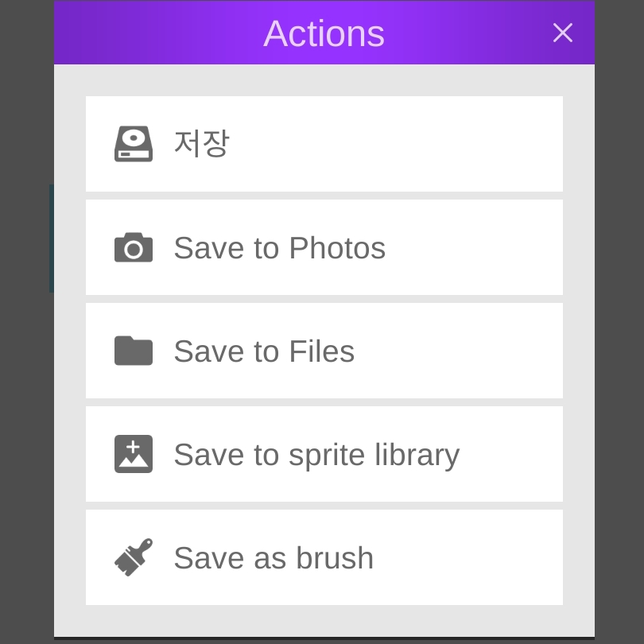644x644 pixels.
Task: Click blank space right of "Save as brush"
Action: click(469, 558)
